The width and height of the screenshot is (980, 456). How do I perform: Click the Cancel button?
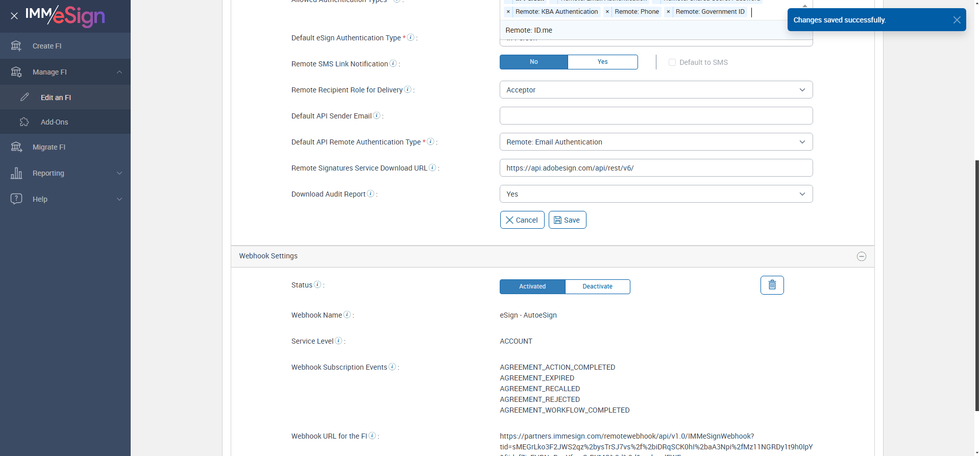click(522, 220)
